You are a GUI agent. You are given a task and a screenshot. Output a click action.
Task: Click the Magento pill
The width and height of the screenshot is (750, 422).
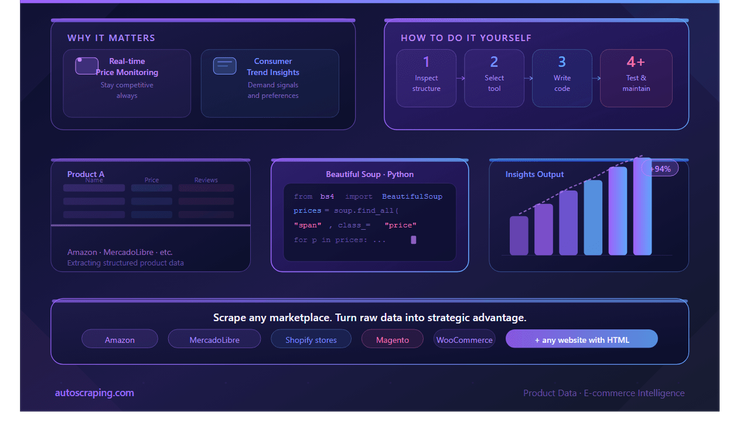tap(392, 339)
